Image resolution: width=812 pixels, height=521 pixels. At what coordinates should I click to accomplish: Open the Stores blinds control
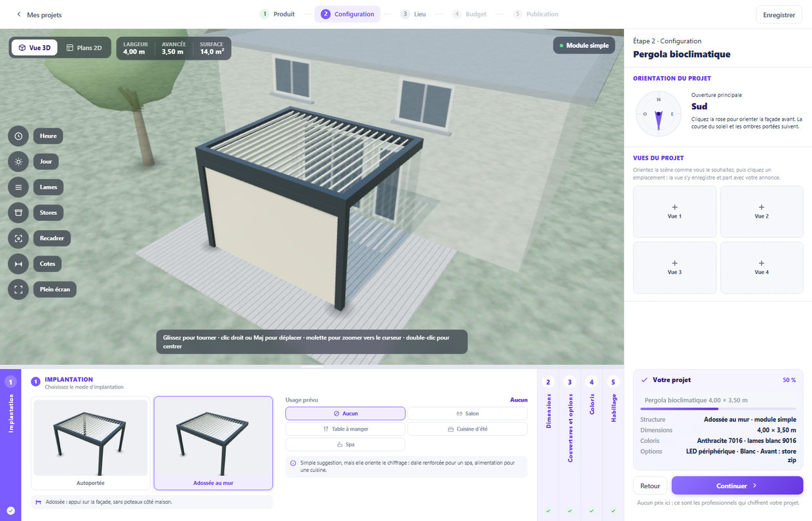click(x=48, y=212)
